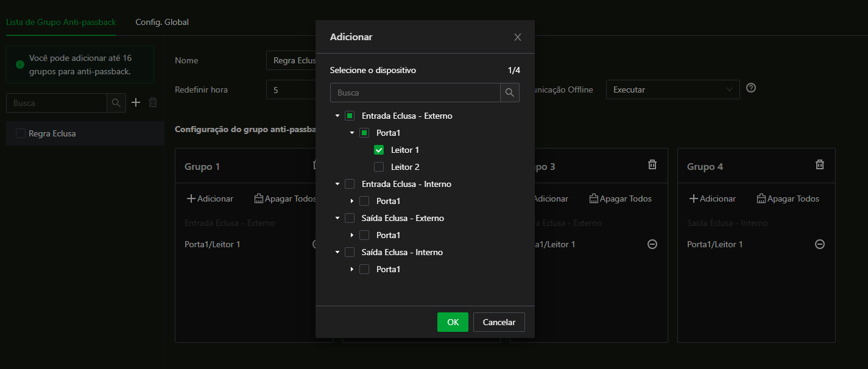Check Porta1 under Saída Eclusa - Interno
This screenshot has height=369, width=868.
point(364,269)
